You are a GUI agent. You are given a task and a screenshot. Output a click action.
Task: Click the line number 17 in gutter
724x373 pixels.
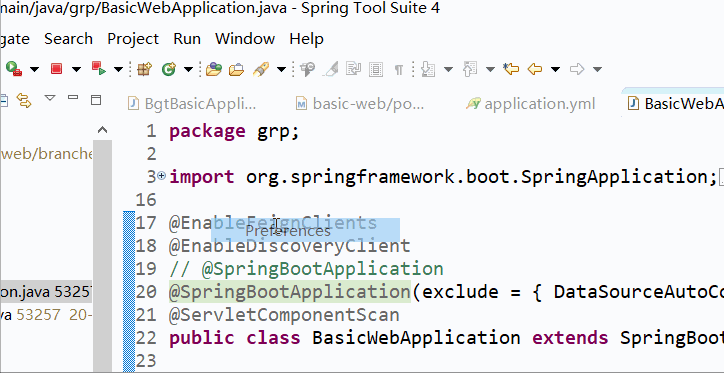click(x=146, y=223)
